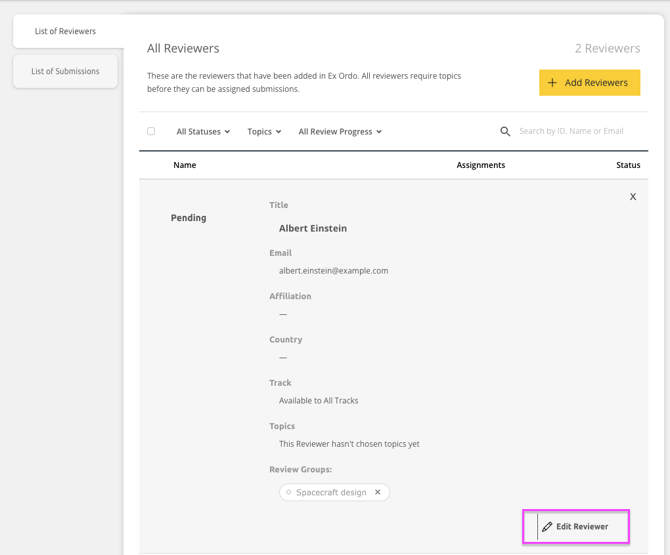Click the Assignments column header
670x555 pixels.
[x=480, y=165]
